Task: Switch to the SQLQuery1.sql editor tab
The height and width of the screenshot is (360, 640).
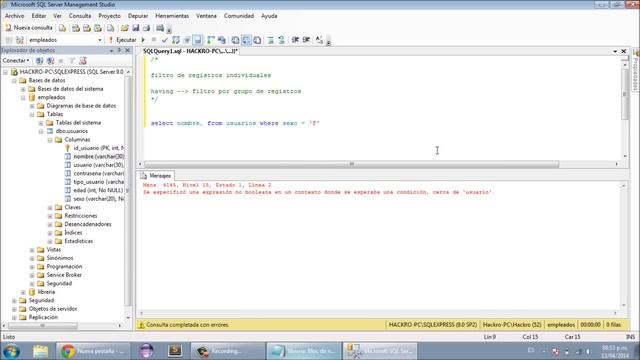Action: [x=190, y=51]
